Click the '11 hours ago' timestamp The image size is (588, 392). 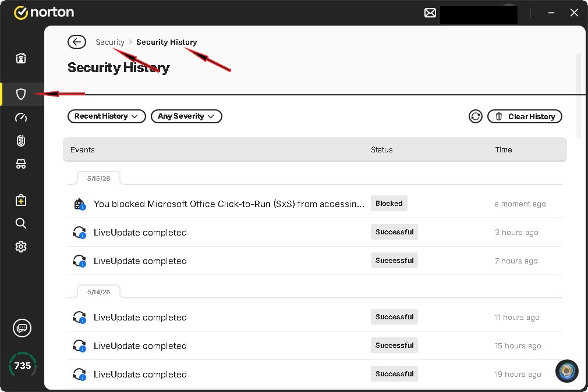point(517,318)
